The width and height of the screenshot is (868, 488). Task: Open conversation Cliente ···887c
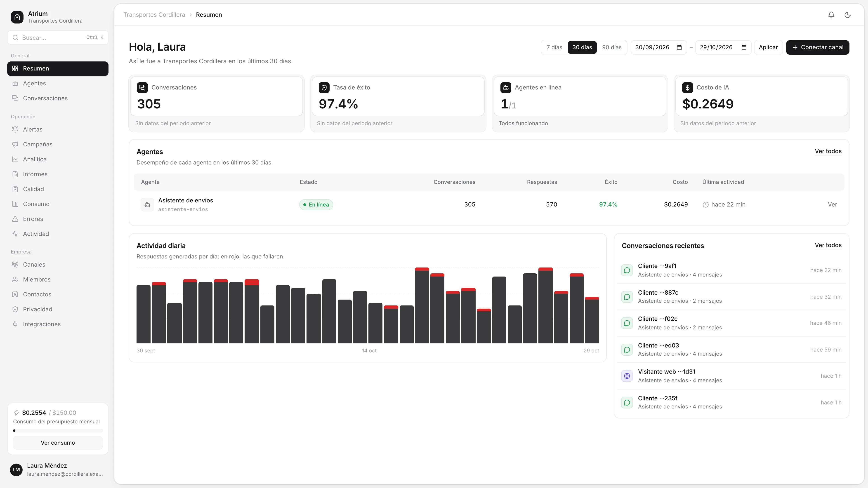[x=731, y=297]
